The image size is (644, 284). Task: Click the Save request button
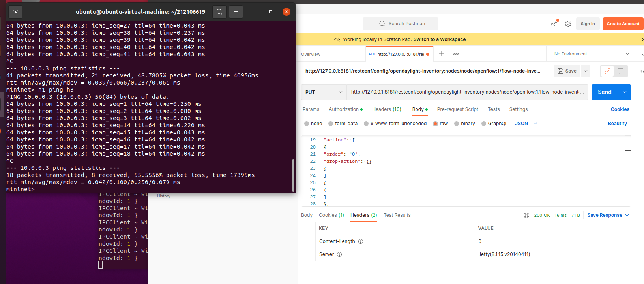click(567, 71)
